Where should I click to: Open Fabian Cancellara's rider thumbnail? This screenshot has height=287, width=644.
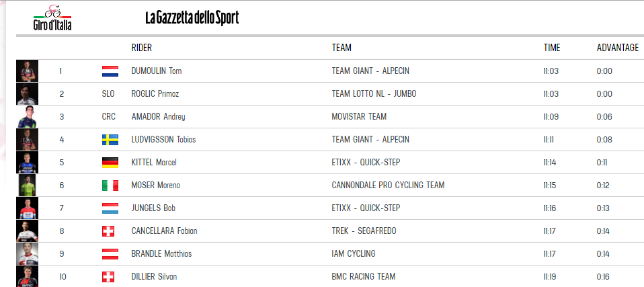tap(27, 231)
